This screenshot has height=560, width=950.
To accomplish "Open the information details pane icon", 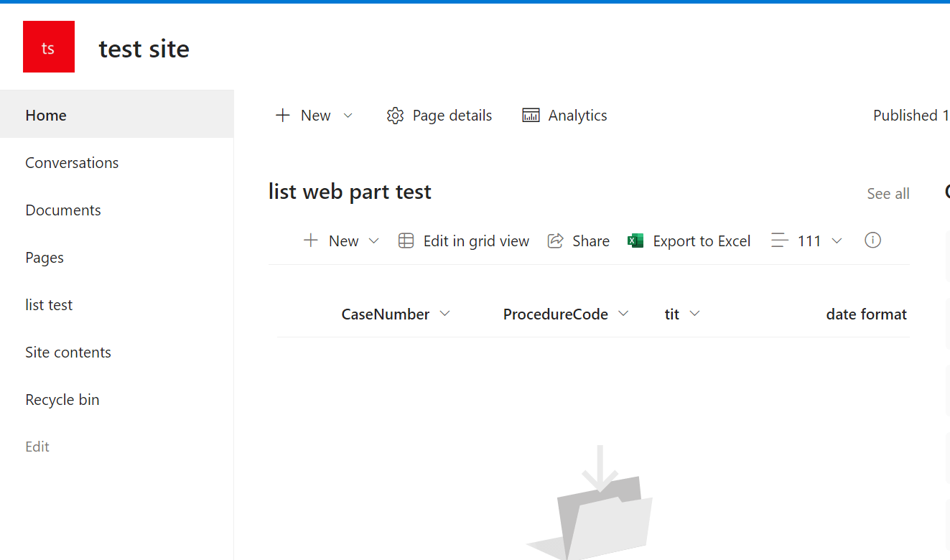I will pos(872,241).
